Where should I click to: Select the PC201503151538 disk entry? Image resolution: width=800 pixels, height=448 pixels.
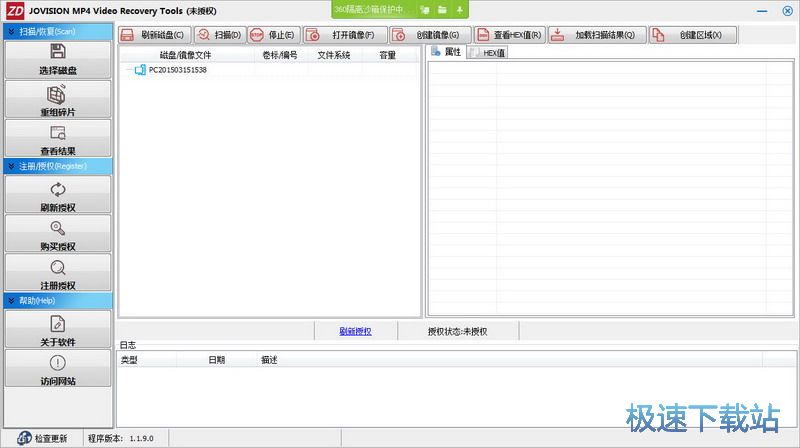(177, 70)
